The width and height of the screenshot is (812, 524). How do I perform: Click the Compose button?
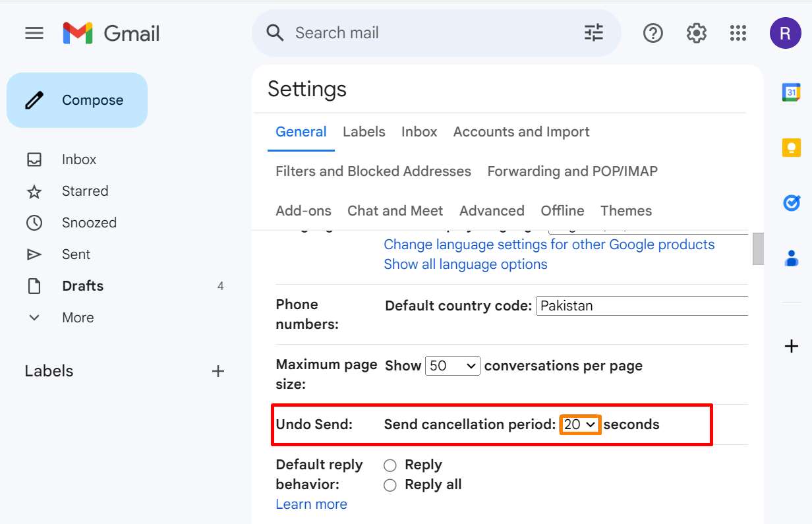point(77,100)
